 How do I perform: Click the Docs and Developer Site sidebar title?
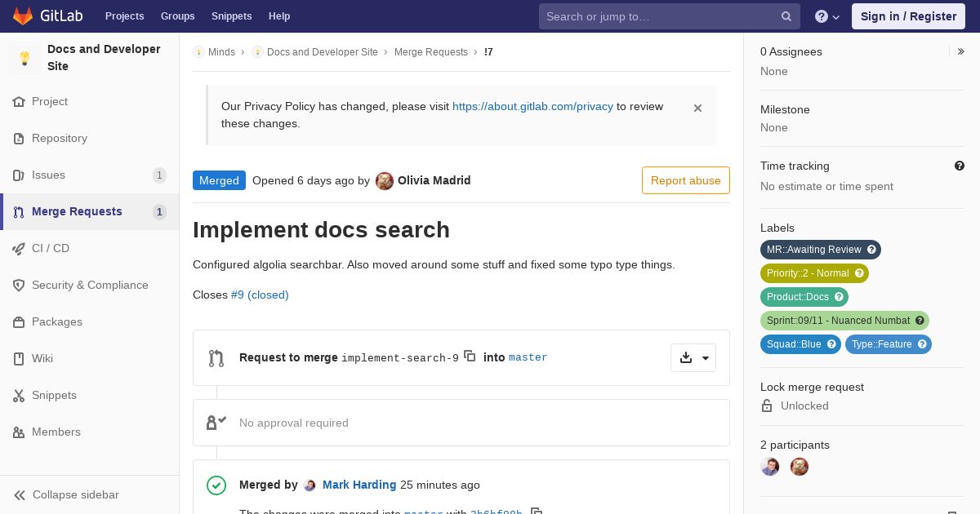tap(104, 58)
